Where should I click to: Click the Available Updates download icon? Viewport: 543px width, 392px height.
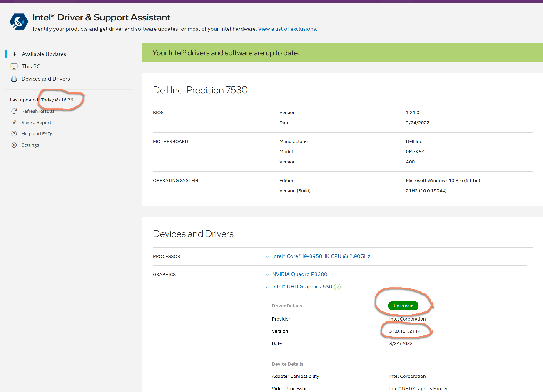click(14, 54)
